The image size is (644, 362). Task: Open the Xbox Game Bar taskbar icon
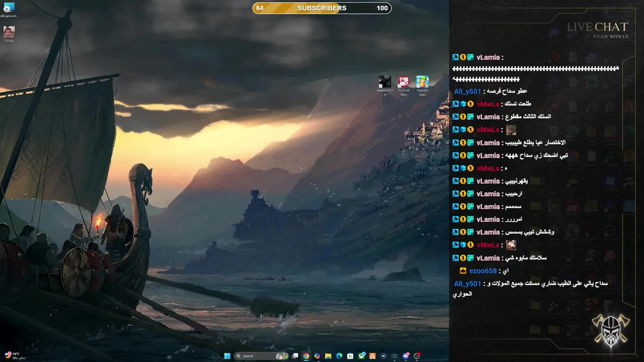pos(394,356)
